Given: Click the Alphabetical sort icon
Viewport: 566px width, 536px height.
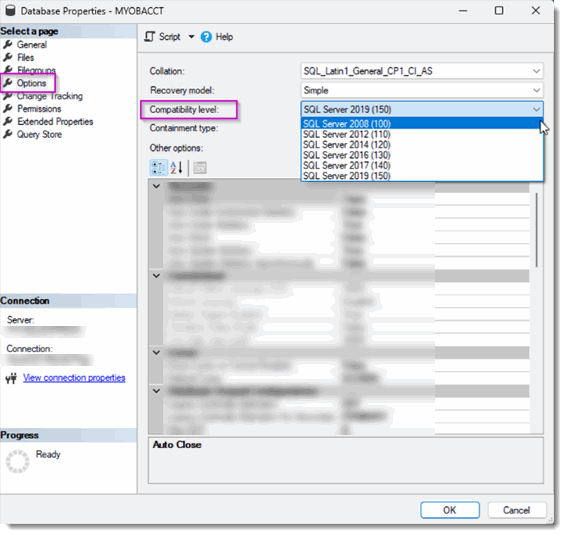Looking at the screenshot, I should point(177,168).
